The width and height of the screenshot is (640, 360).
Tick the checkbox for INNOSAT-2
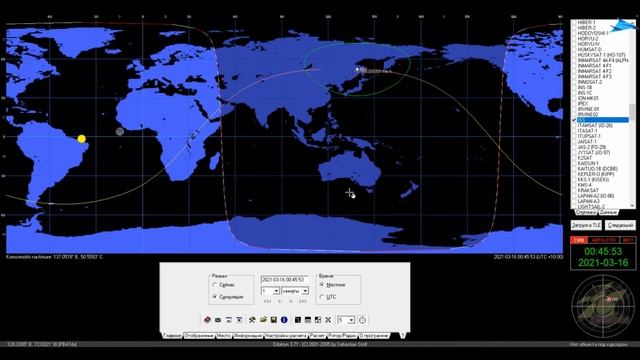574,82
